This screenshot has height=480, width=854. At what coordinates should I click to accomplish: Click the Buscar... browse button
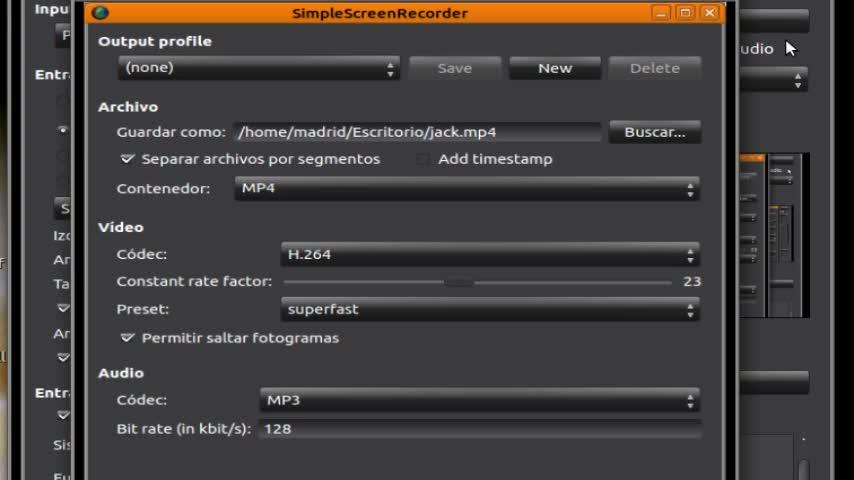coord(655,132)
